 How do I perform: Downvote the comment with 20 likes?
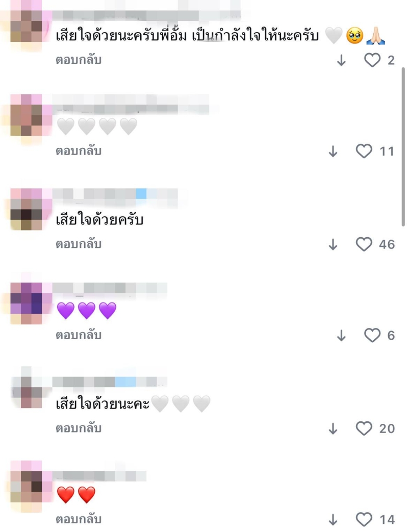pyautogui.click(x=333, y=428)
